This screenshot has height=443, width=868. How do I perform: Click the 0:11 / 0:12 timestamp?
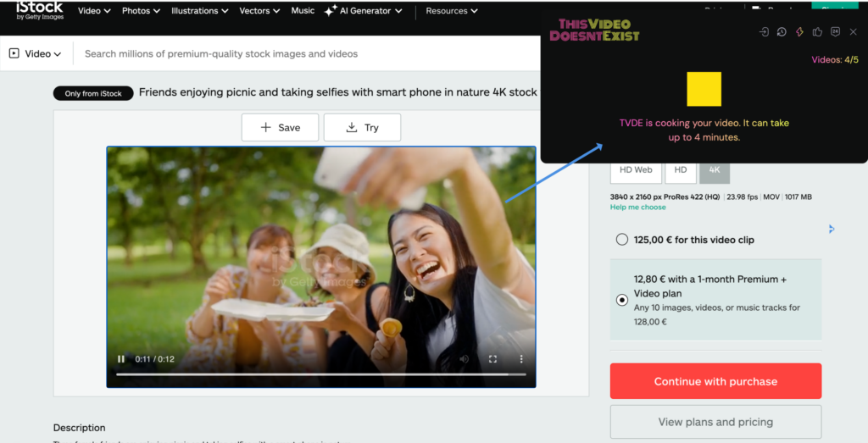click(154, 359)
